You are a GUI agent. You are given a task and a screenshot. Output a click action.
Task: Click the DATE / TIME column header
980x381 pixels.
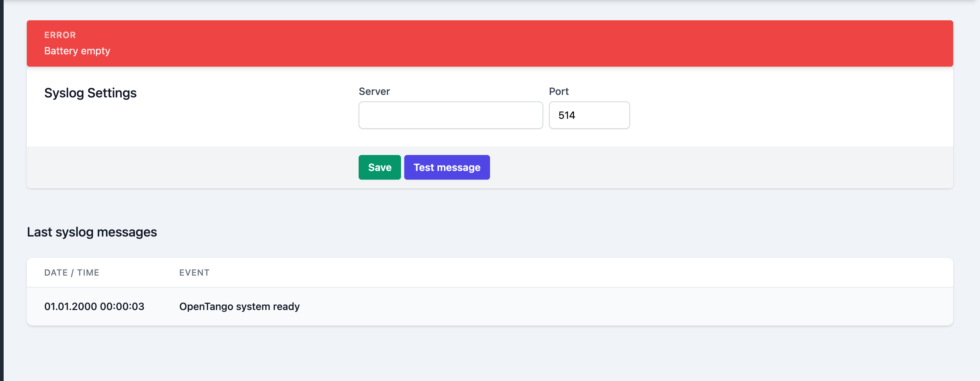[x=72, y=272]
